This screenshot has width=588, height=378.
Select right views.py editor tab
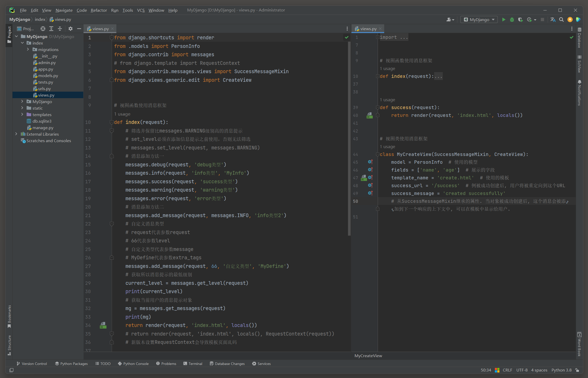click(368, 29)
